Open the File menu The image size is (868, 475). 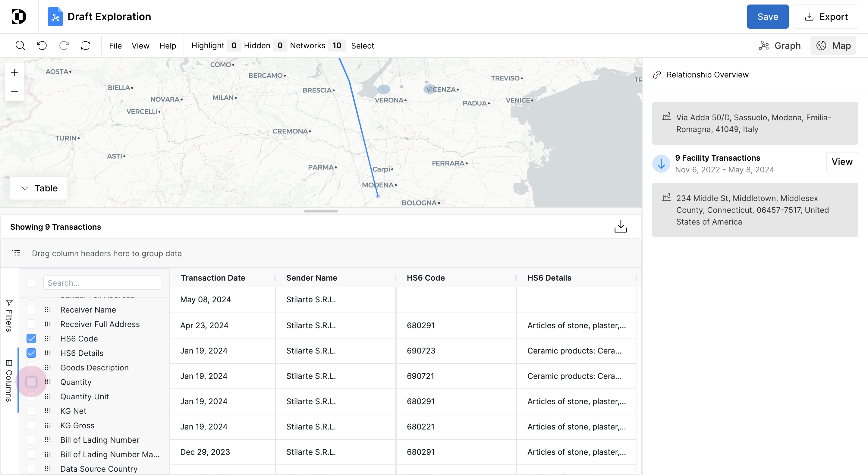115,46
